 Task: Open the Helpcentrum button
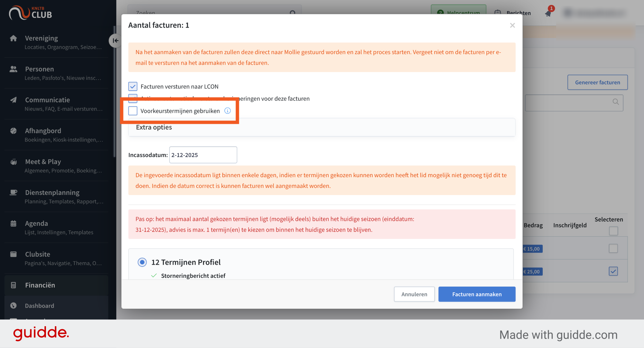(x=459, y=9)
